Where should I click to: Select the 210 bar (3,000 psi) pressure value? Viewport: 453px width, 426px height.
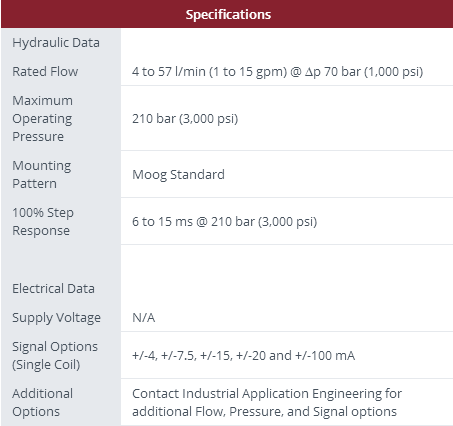pyautogui.click(x=185, y=119)
